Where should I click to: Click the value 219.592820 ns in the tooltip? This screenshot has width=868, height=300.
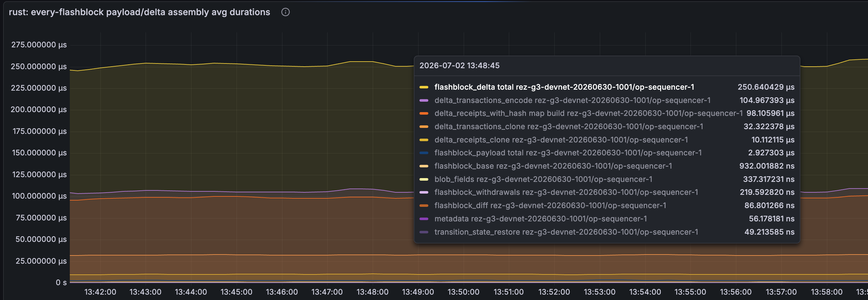[x=767, y=192]
